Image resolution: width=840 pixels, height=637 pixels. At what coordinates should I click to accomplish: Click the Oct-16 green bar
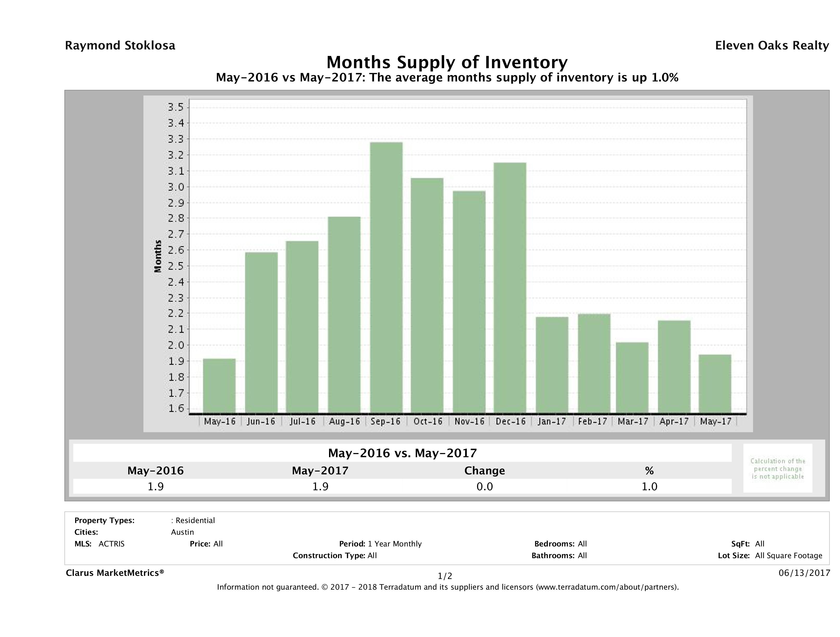(x=427, y=295)
